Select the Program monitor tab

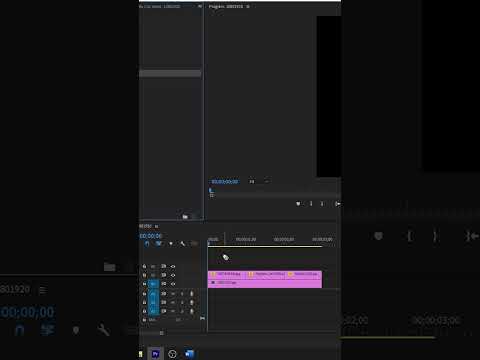[226, 6]
